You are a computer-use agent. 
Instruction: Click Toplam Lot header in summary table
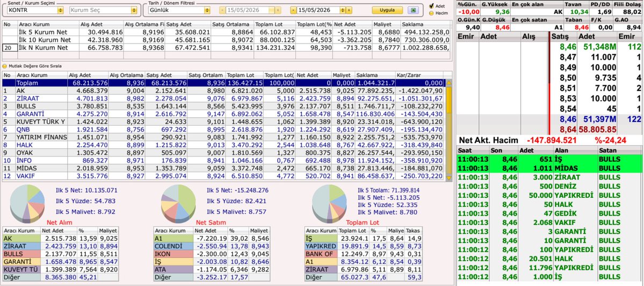pyautogui.click(x=275, y=24)
